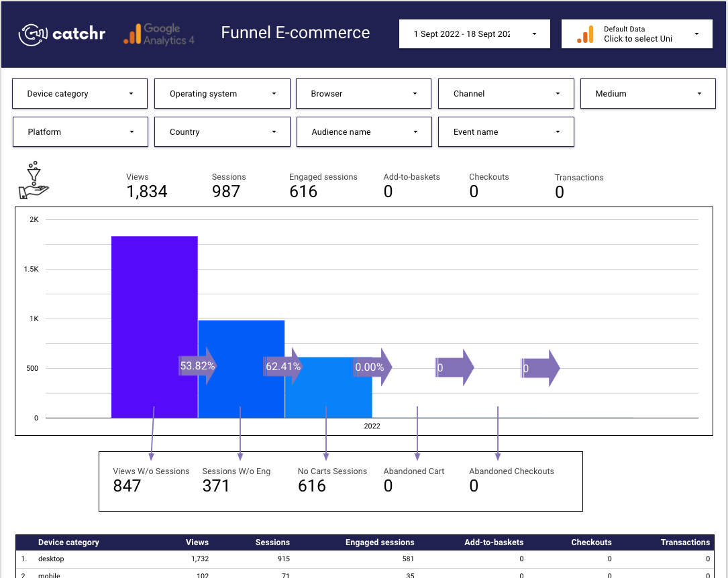Viewport: 728px width, 578px height.
Task: Open the Channel filter dropdown
Action: pyautogui.click(x=505, y=93)
